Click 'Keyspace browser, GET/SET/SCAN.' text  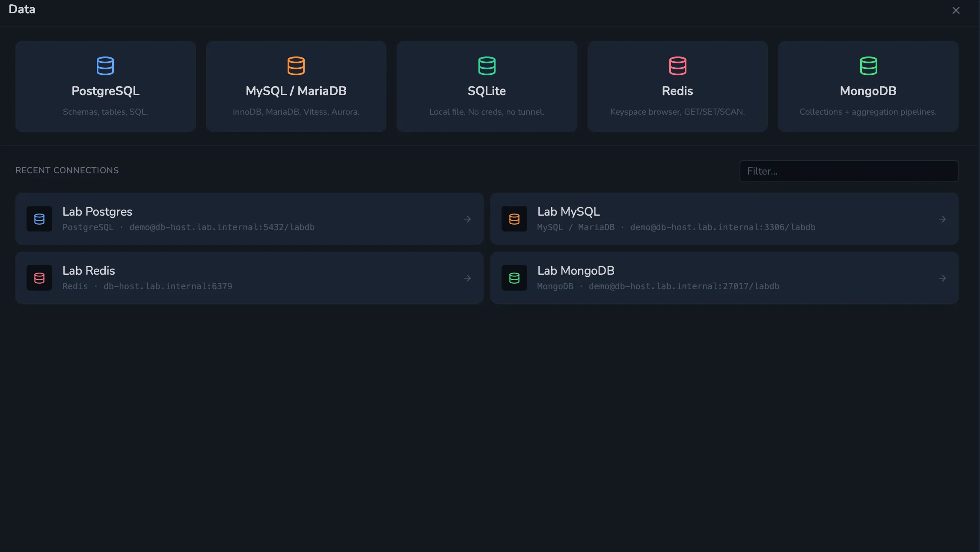[x=677, y=112]
